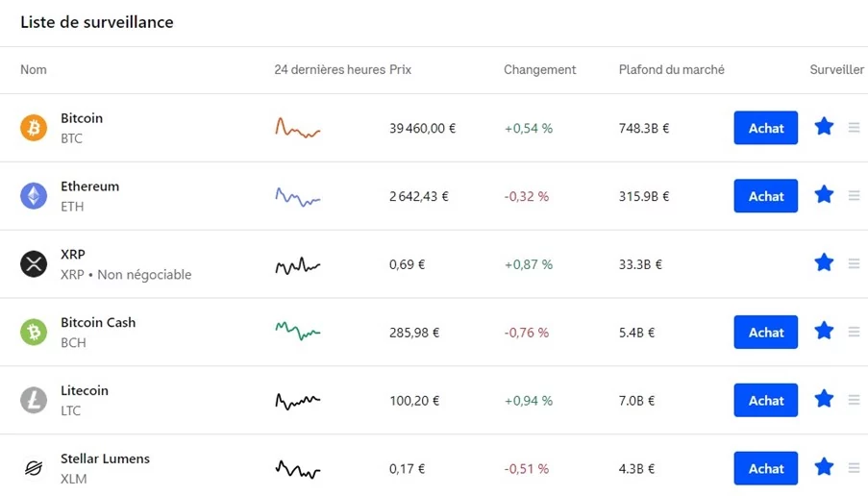Image resolution: width=868 pixels, height=496 pixels.
Task: Sort by Plafond du marché header
Action: (x=672, y=70)
